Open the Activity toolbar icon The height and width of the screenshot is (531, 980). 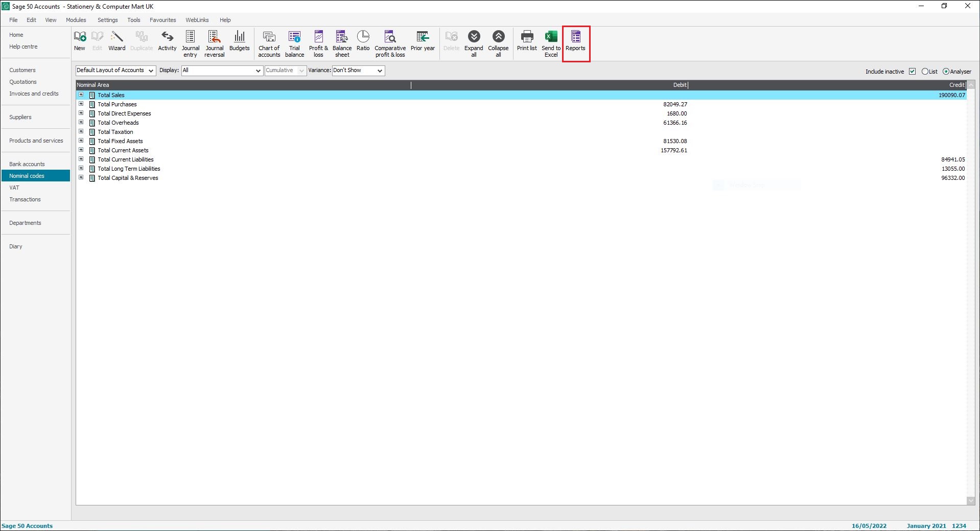click(x=167, y=41)
